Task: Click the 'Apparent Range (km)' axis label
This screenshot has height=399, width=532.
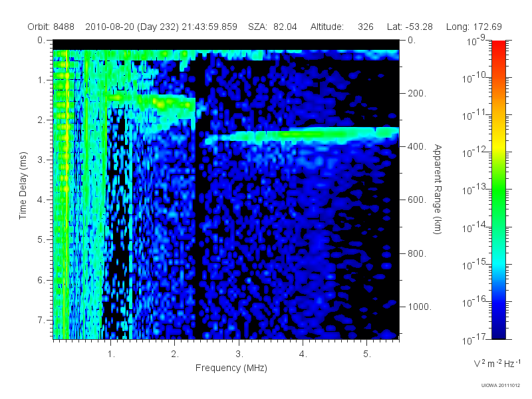Action: pos(438,189)
